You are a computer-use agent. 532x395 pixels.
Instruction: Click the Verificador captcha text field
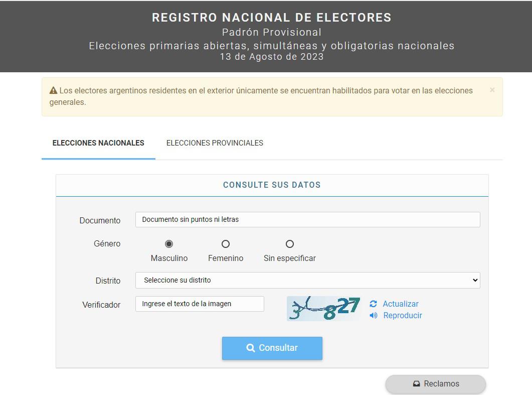pos(200,304)
